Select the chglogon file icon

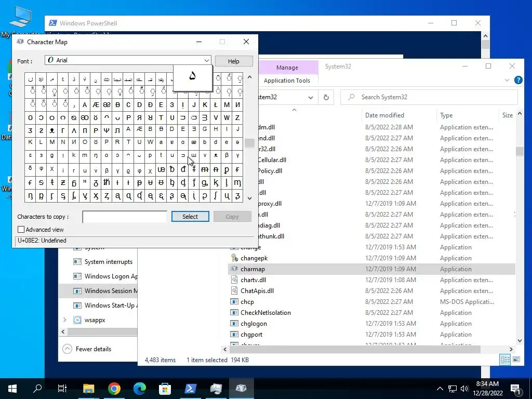234,323
